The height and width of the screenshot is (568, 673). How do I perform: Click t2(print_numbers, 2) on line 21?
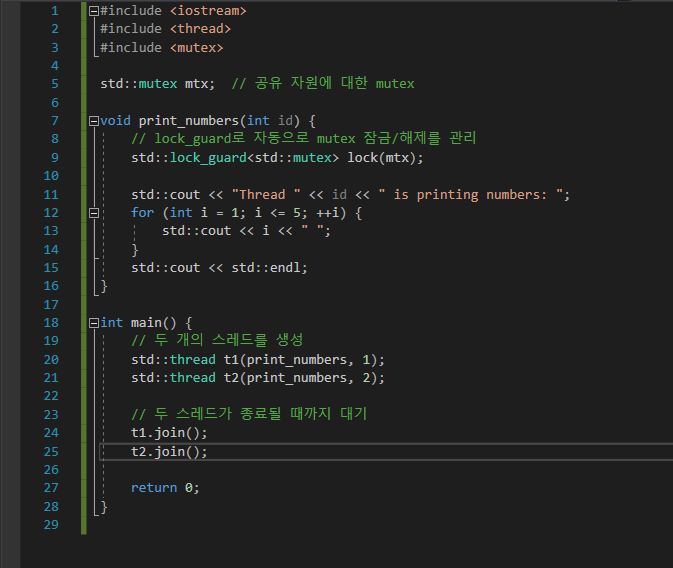click(300, 378)
